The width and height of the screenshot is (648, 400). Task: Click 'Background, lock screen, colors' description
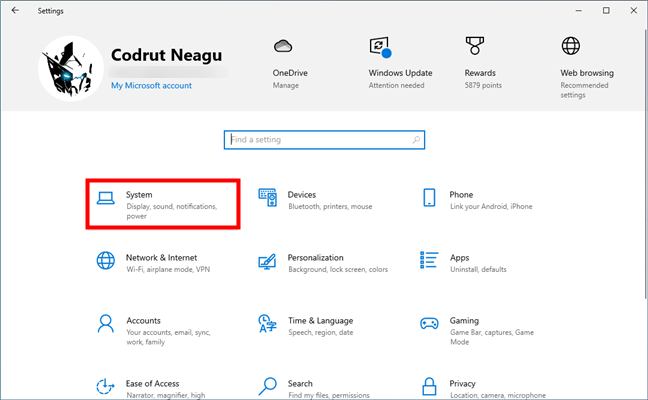pos(338,269)
